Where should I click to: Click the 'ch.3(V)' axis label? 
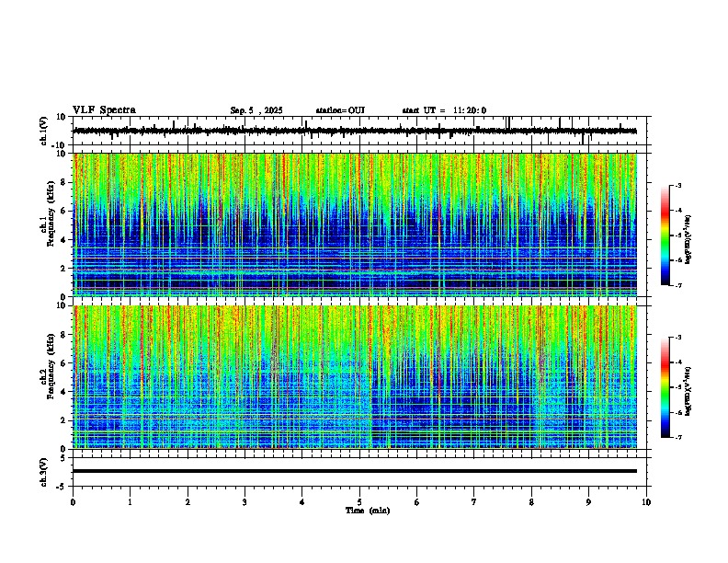pyautogui.click(x=44, y=473)
